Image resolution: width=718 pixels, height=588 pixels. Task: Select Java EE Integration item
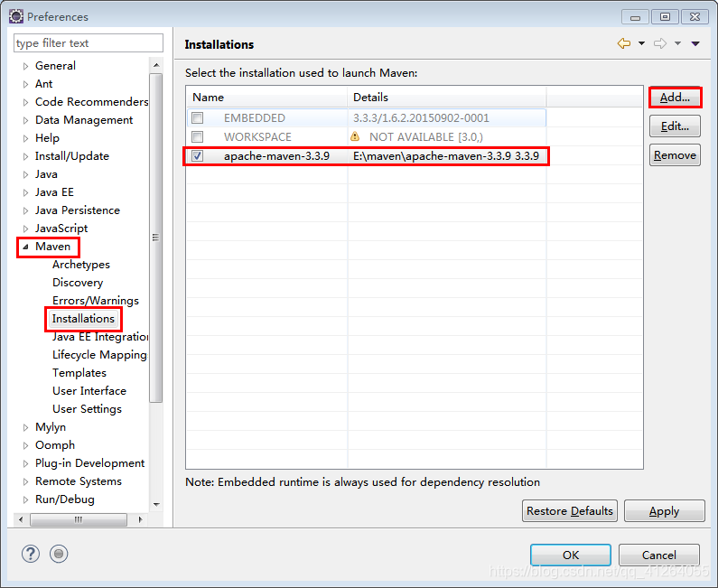(100, 337)
